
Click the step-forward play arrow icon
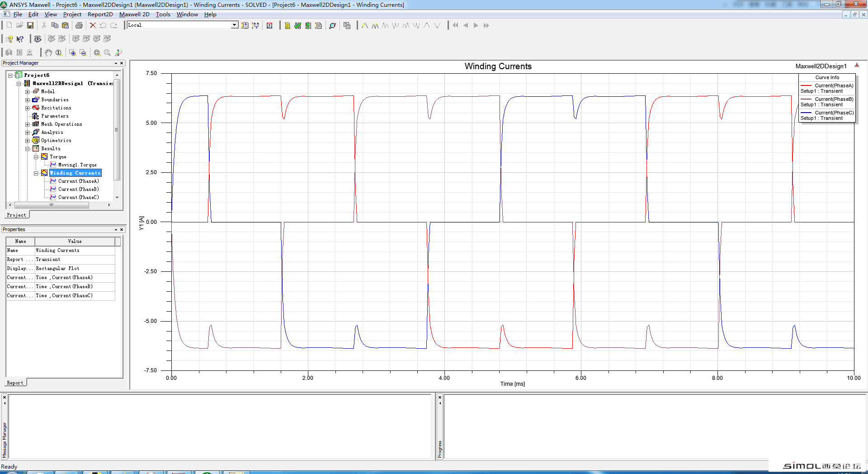476,25
